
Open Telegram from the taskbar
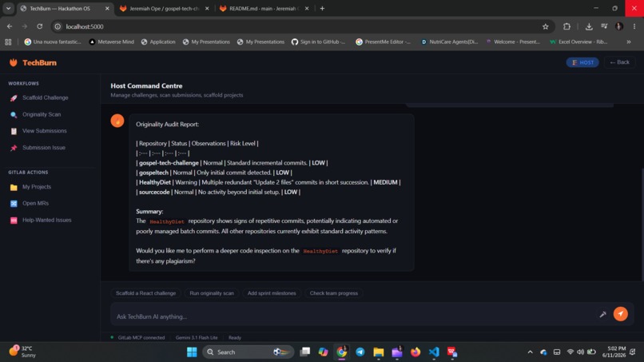tap(360, 352)
